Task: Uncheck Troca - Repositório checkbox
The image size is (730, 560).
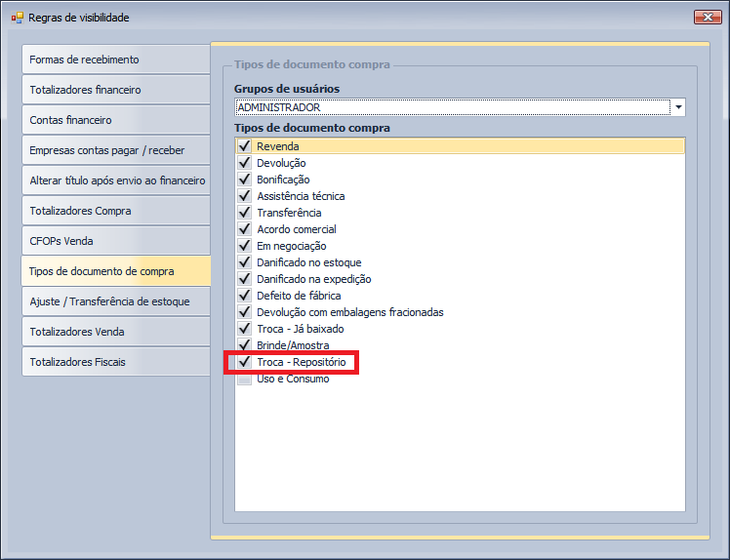Action: tap(244, 362)
